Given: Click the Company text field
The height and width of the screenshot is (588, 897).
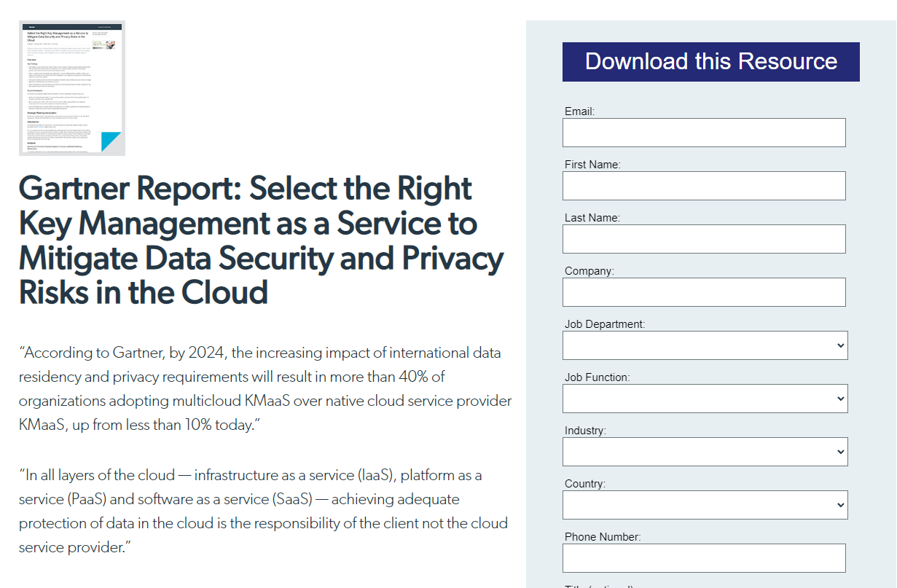Looking at the screenshot, I should pyautogui.click(x=704, y=292).
